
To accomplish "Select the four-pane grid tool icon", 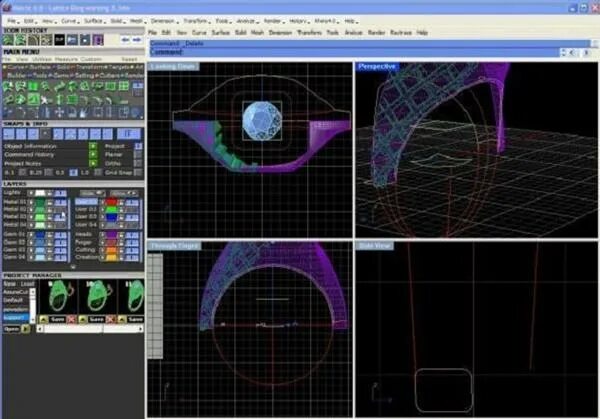I will coord(124,87).
